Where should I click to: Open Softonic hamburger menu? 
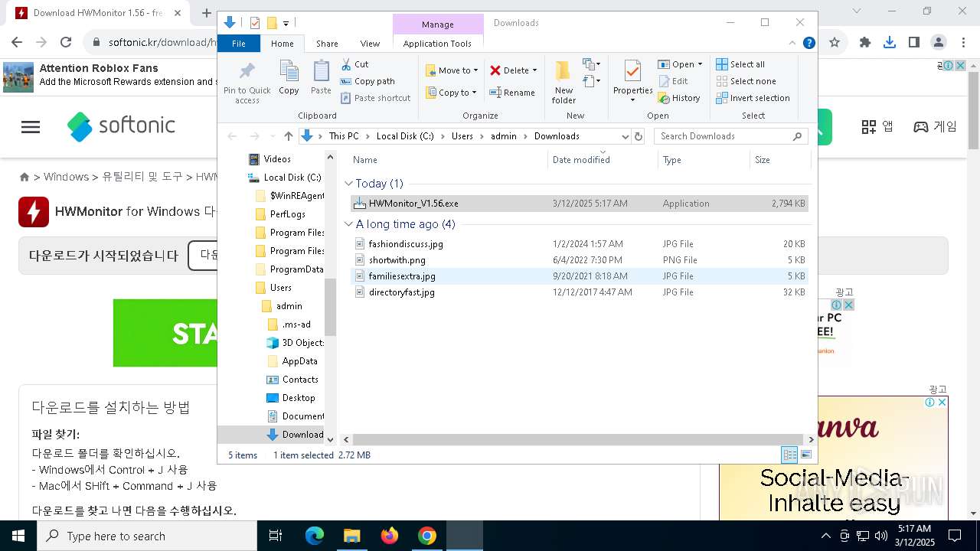click(x=31, y=127)
